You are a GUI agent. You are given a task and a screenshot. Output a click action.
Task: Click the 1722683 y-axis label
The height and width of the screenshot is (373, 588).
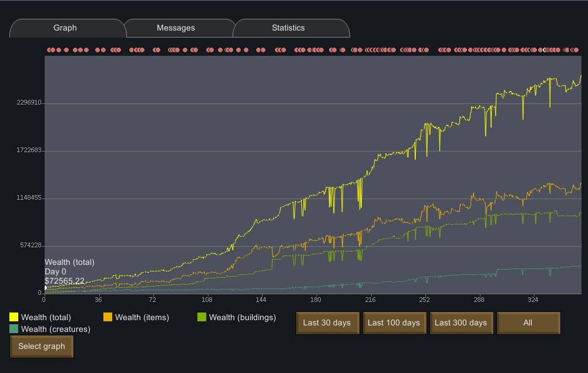pyautogui.click(x=29, y=150)
